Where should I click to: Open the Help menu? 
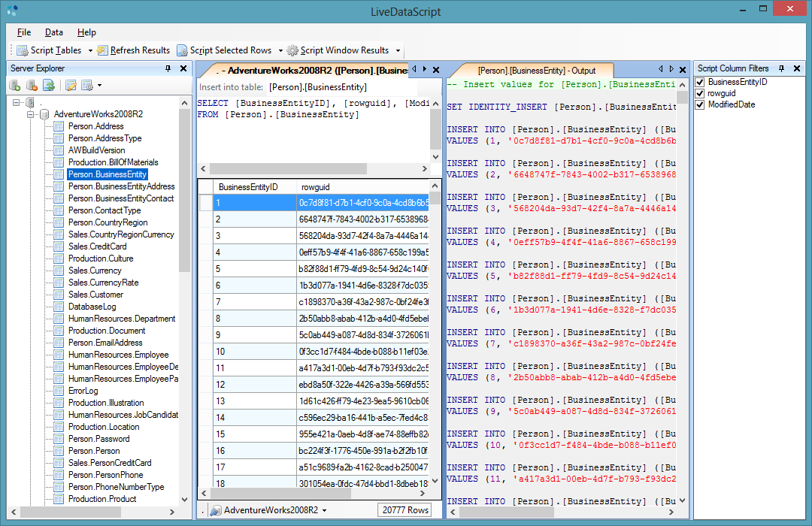click(86, 32)
